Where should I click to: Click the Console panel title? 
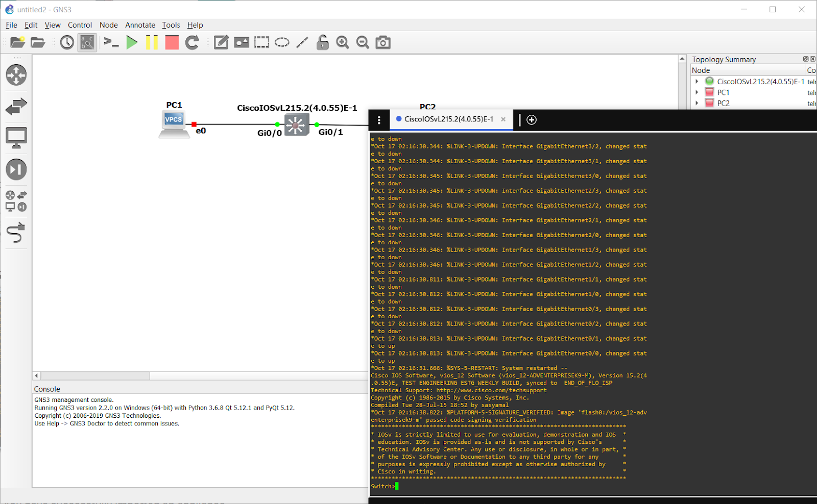point(47,389)
